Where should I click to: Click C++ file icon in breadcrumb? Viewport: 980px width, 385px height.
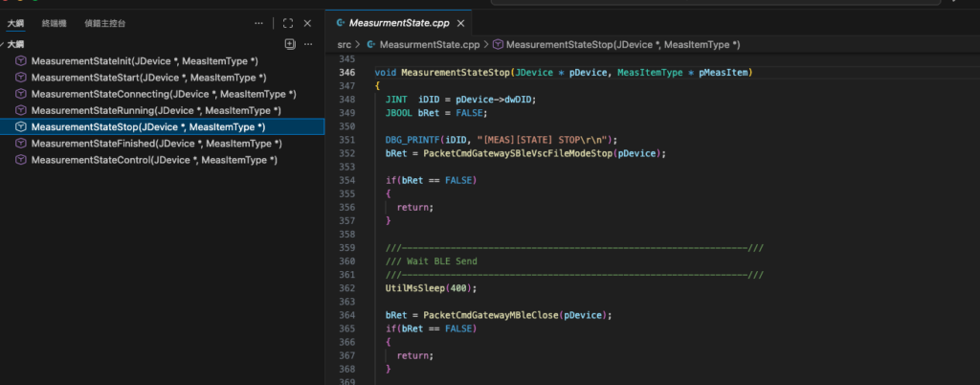point(370,44)
